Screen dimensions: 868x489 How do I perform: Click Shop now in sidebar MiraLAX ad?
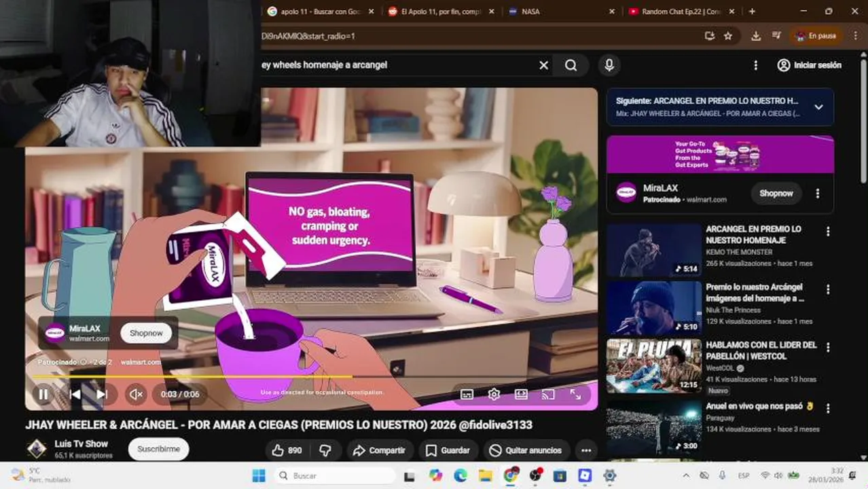tap(776, 194)
